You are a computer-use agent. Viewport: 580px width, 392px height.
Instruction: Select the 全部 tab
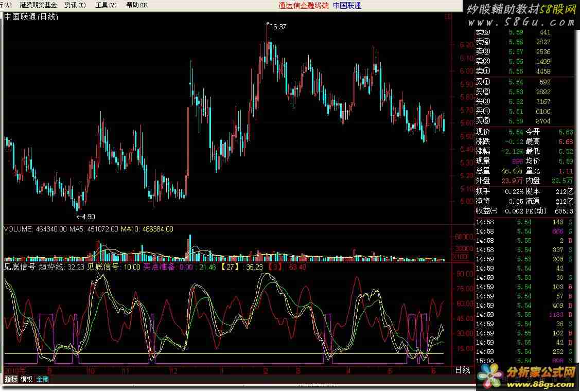pos(43,379)
